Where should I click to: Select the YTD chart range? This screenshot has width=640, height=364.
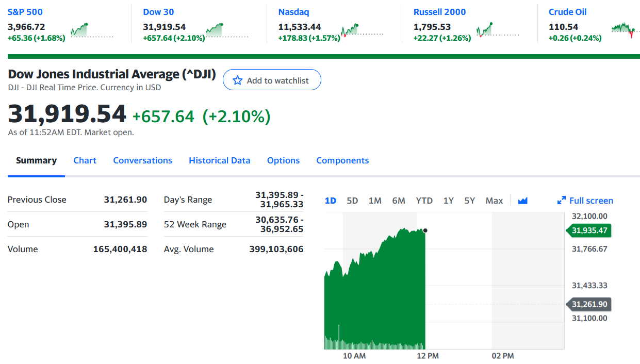tap(424, 201)
